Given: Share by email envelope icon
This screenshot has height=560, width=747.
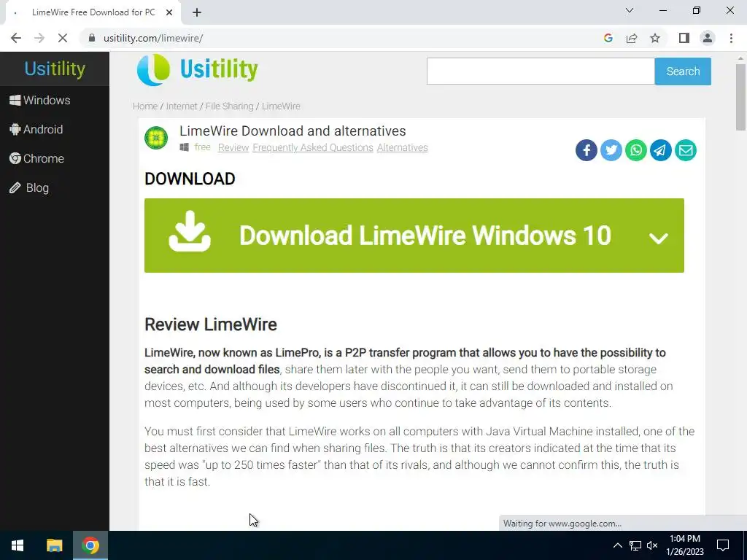Looking at the screenshot, I should [x=686, y=150].
